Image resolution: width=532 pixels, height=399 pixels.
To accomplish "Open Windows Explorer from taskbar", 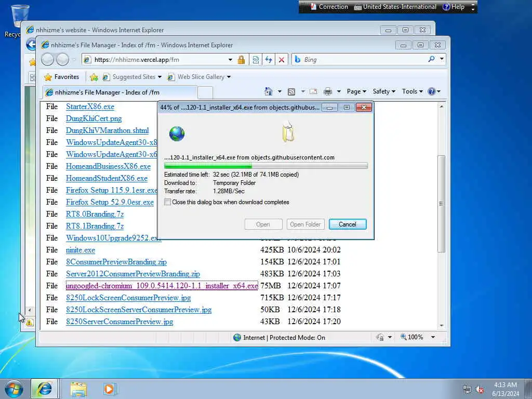I will tap(79, 389).
